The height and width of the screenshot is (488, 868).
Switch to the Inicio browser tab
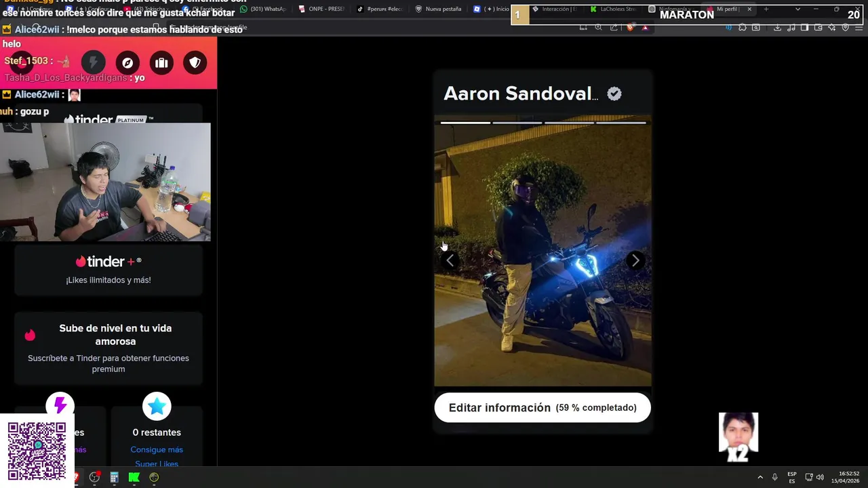coord(492,9)
